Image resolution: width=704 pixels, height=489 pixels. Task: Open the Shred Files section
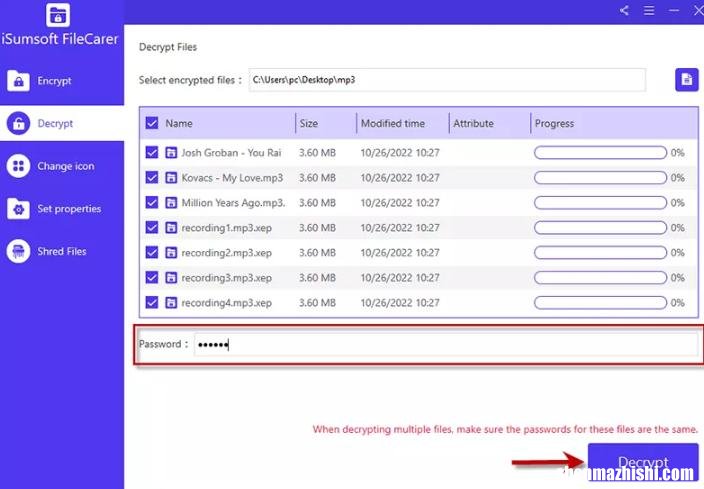pos(62,251)
